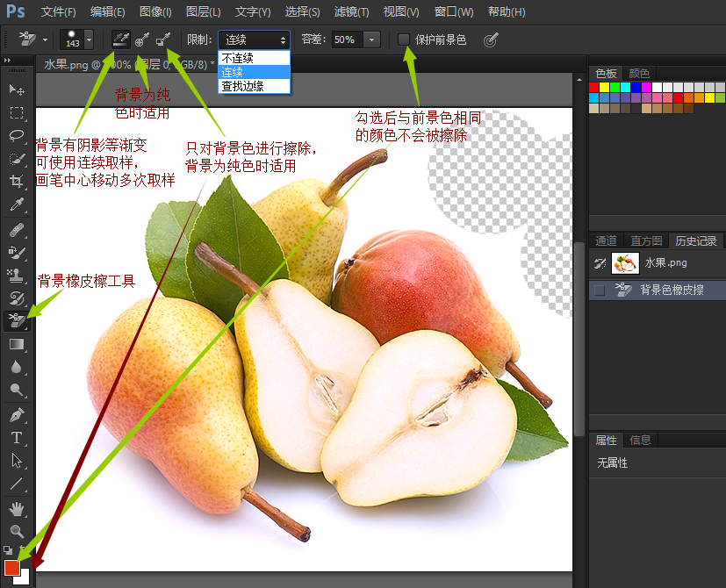Open the 编辑(E) menu

(x=107, y=12)
